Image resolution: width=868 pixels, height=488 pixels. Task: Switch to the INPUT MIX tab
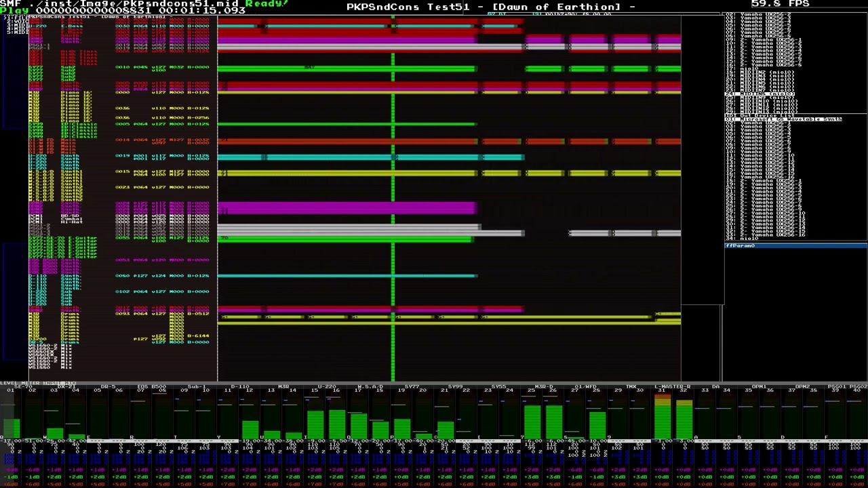pos(60,383)
